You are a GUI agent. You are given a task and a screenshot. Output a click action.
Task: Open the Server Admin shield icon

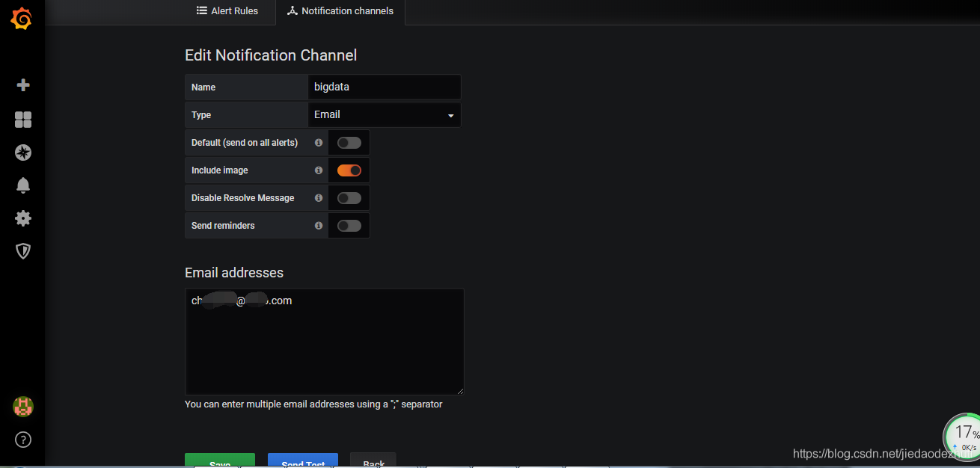click(x=23, y=251)
